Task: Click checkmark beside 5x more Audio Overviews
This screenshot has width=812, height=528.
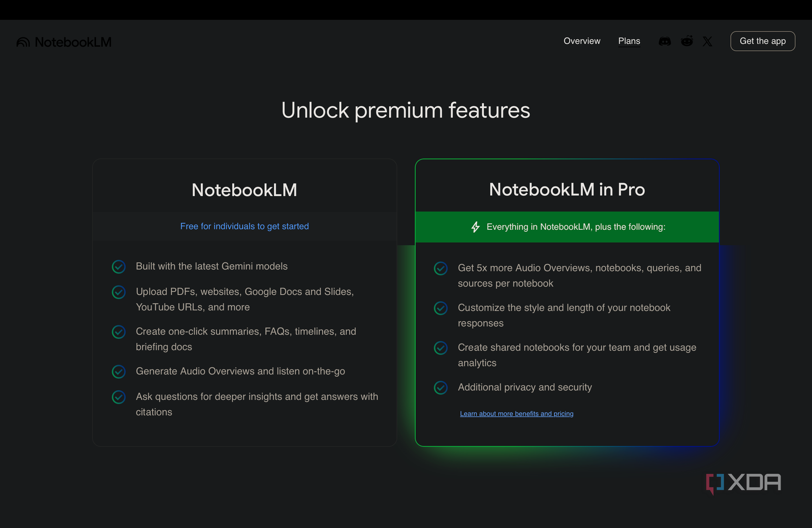Action: (x=440, y=268)
